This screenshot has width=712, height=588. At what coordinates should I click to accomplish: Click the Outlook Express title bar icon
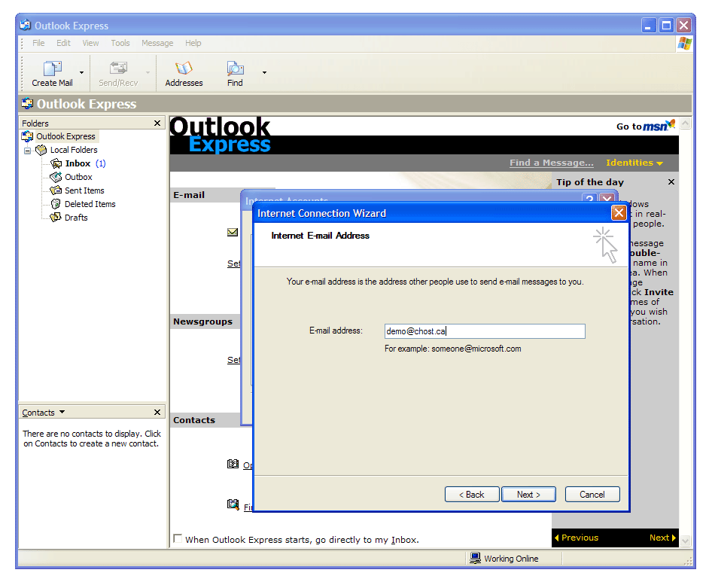pos(26,25)
